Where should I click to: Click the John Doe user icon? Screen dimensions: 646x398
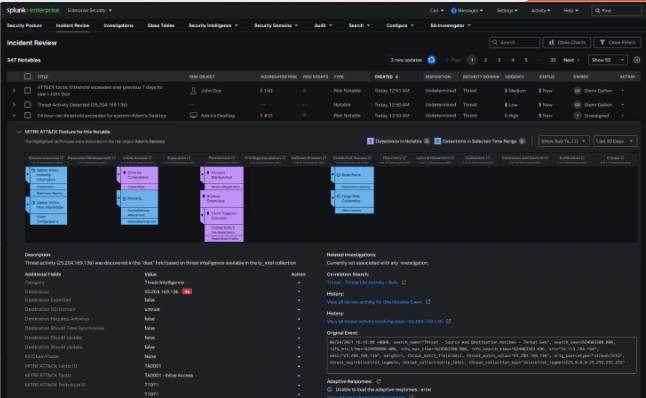(x=193, y=91)
